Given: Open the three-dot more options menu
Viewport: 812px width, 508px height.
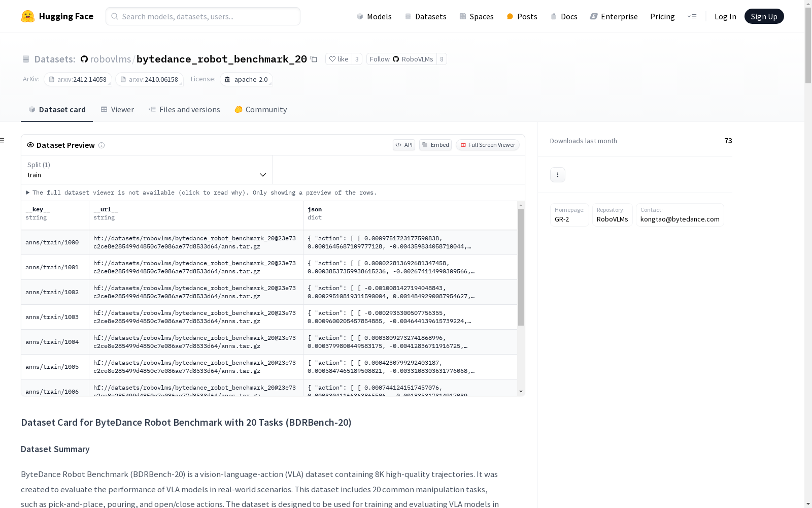Looking at the screenshot, I should (x=558, y=175).
